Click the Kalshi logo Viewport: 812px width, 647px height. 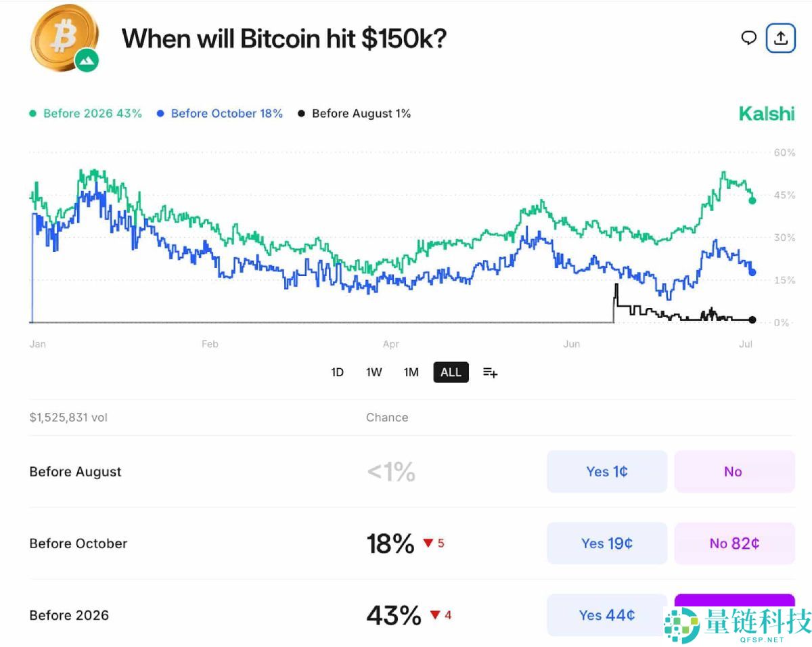pos(766,114)
